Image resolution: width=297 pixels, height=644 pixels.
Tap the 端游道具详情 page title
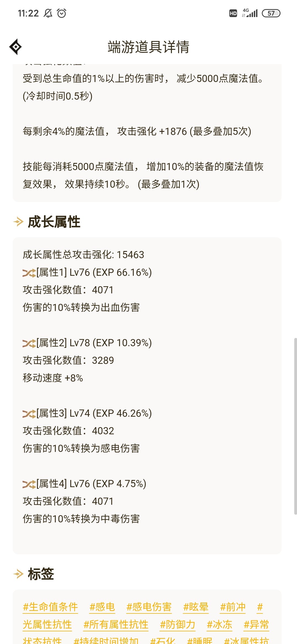[148, 47]
